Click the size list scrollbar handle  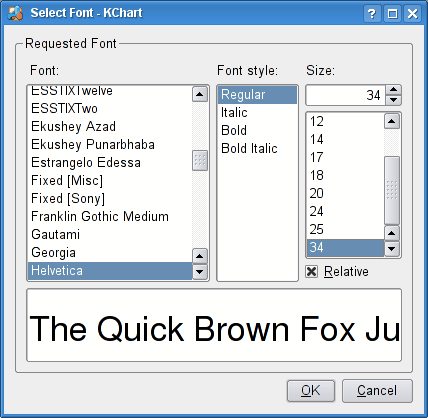pyautogui.click(x=392, y=190)
